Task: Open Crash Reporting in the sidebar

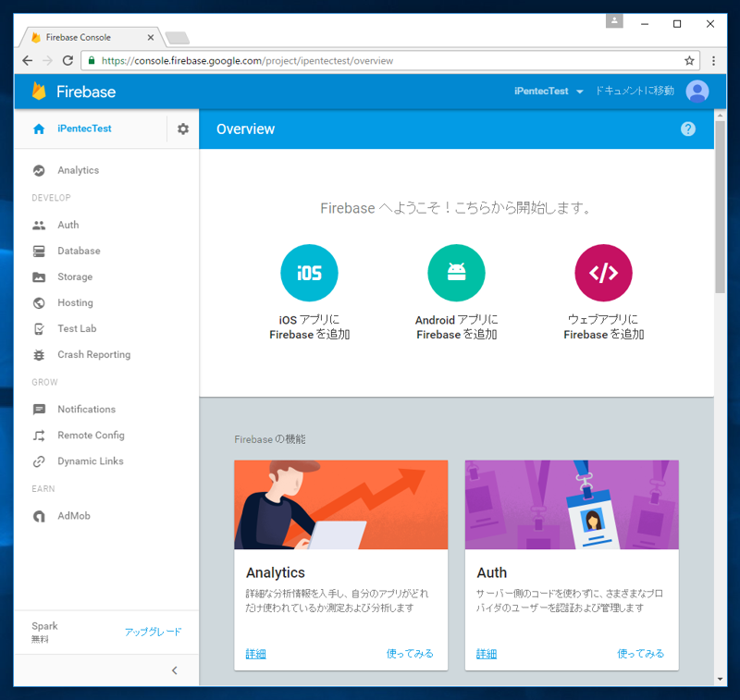Action: coord(94,355)
